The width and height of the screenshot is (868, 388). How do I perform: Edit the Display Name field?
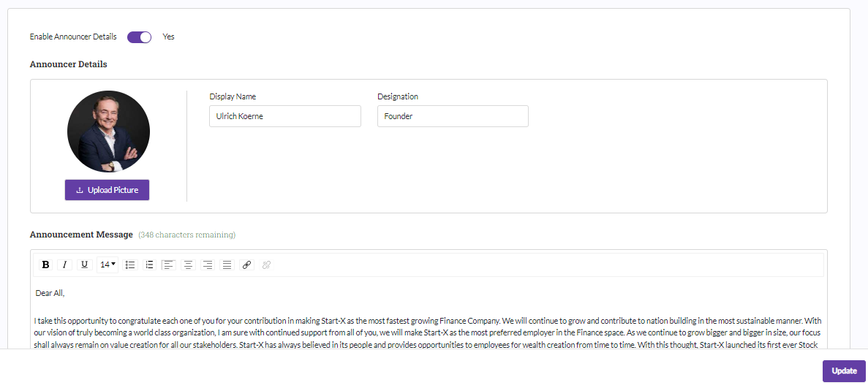(285, 116)
